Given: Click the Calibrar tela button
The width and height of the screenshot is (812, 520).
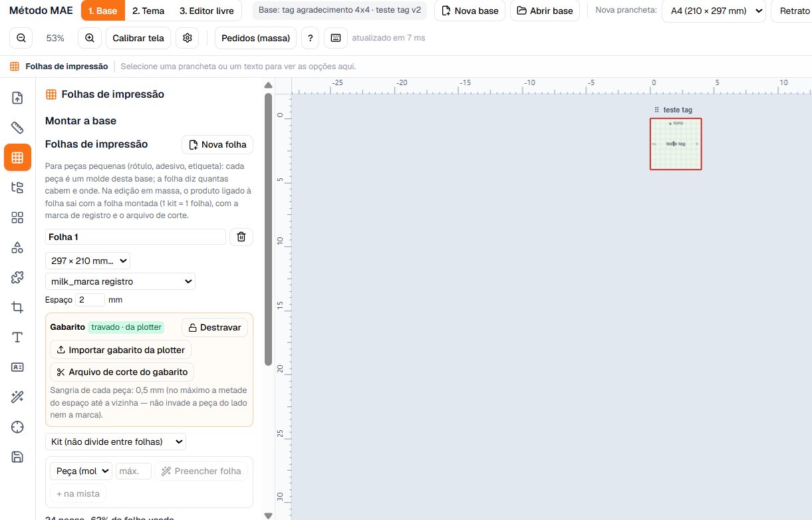Looking at the screenshot, I should click(138, 38).
